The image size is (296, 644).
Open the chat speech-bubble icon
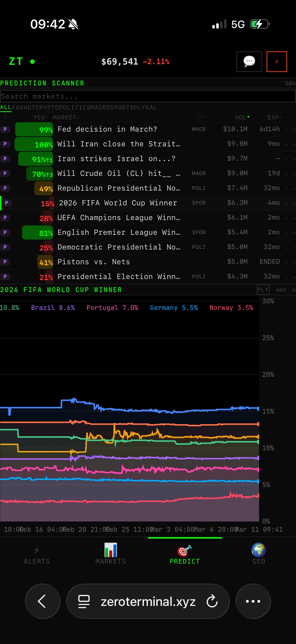[249, 61]
